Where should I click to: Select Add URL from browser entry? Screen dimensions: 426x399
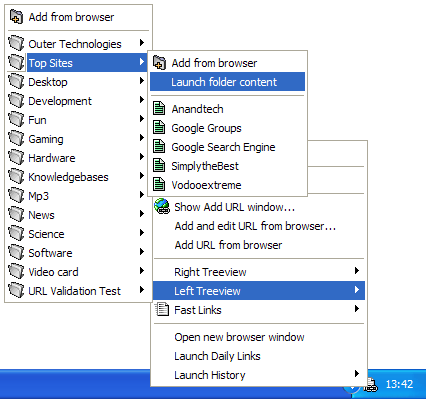(259, 245)
